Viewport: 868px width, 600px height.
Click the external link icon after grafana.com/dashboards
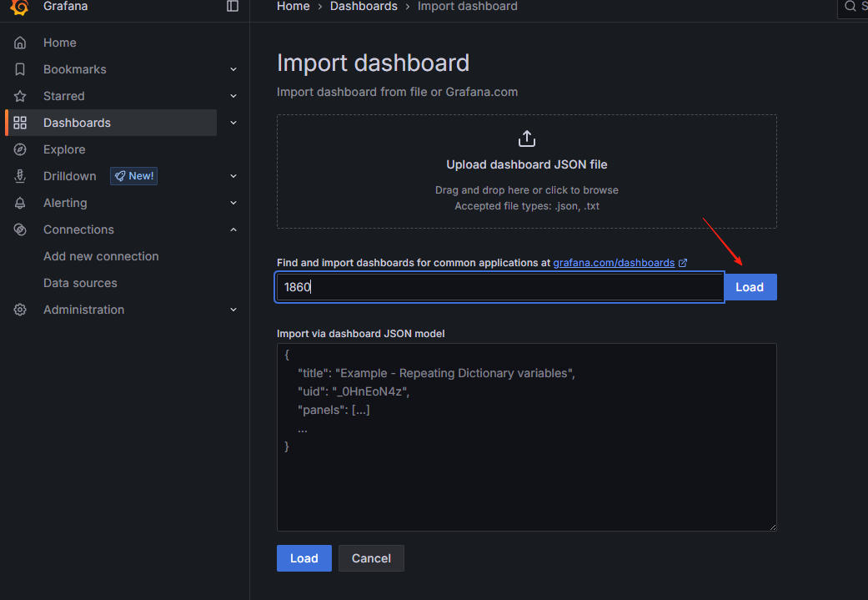(x=683, y=263)
